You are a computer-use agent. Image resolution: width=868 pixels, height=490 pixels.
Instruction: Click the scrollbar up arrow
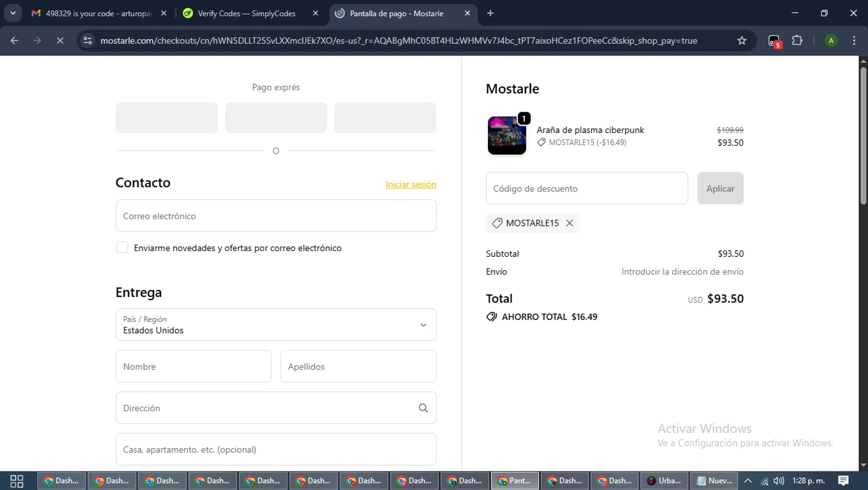(x=863, y=61)
